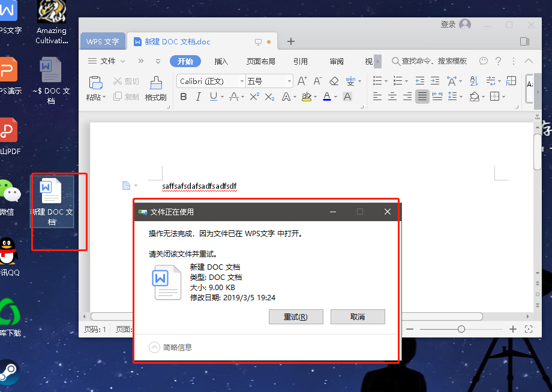This screenshot has width=552, height=392.
Task: Click the 重试(R) button
Action: (296, 317)
